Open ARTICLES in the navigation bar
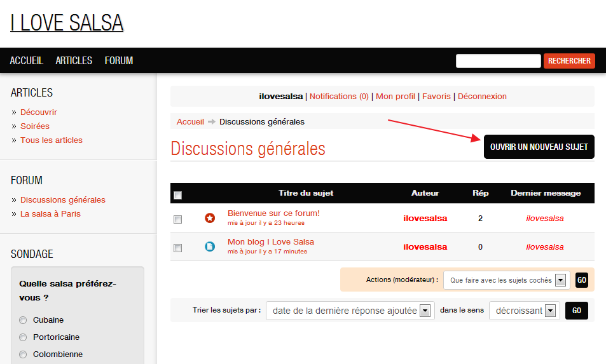Image resolution: width=606 pixels, height=364 pixels. (74, 60)
